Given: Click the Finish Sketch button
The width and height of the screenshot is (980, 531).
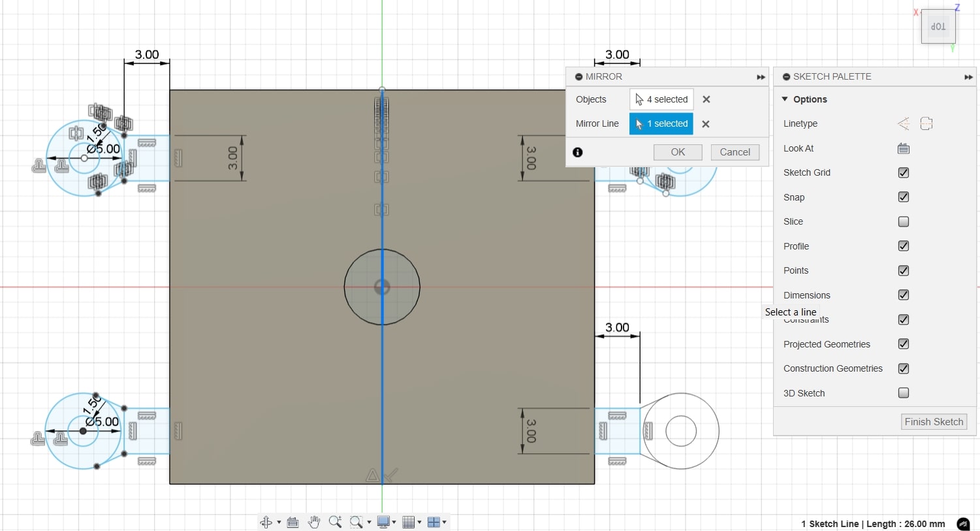Looking at the screenshot, I should 934,422.
